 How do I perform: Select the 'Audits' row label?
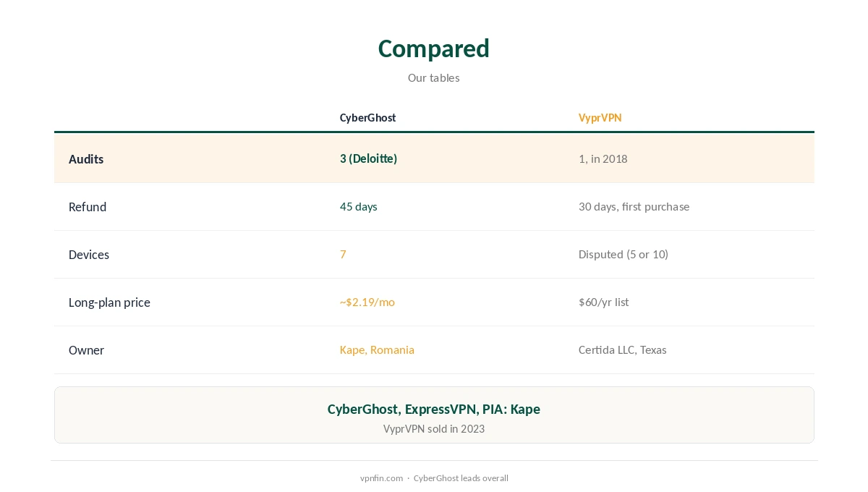pos(86,159)
